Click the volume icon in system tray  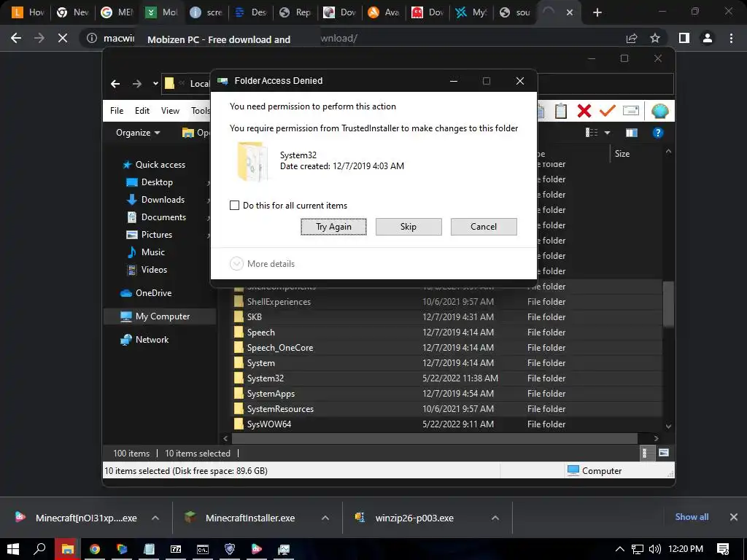point(654,549)
